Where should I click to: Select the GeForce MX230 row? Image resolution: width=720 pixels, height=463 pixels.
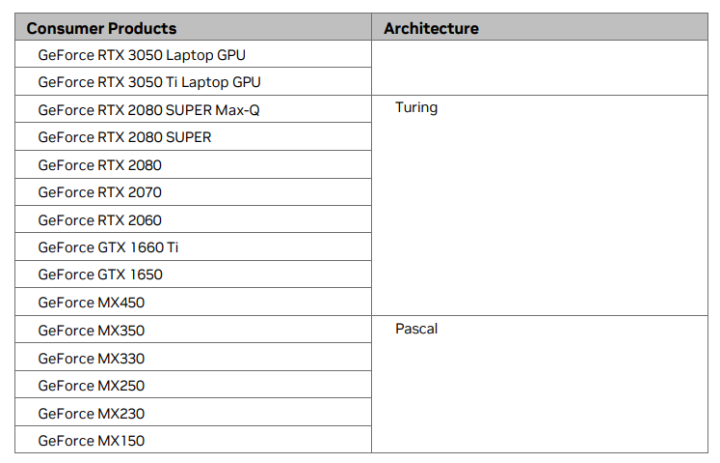tap(85, 413)
